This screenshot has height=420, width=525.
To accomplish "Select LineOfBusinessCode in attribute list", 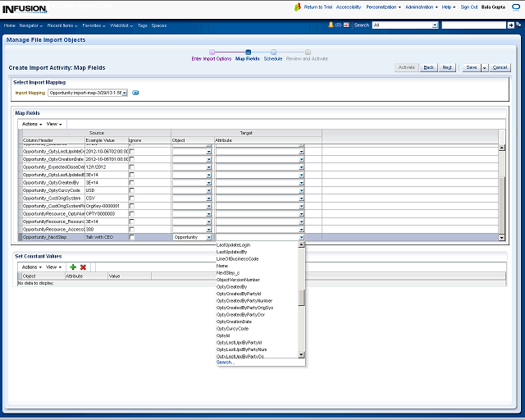I will click(237, 259).
